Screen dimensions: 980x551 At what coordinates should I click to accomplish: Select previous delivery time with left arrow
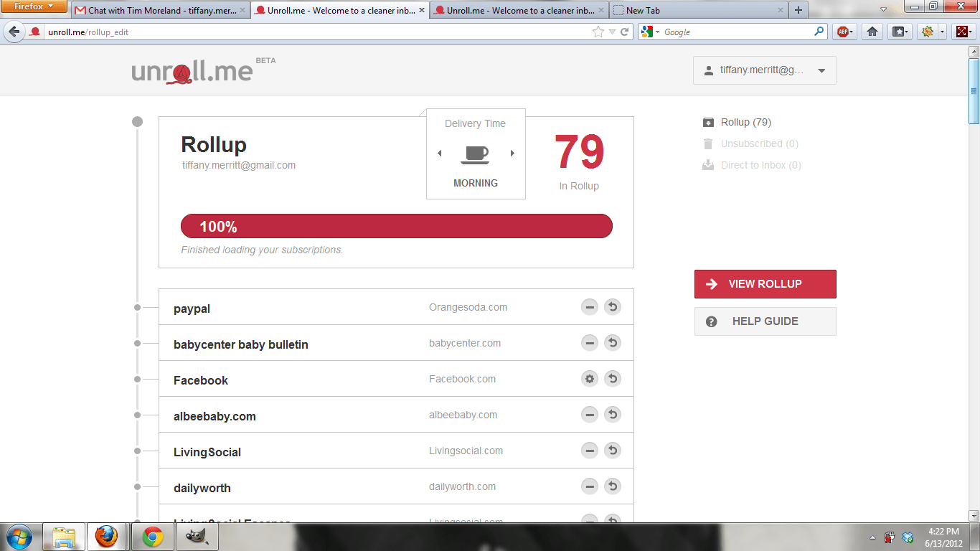[x=440, y=153]
